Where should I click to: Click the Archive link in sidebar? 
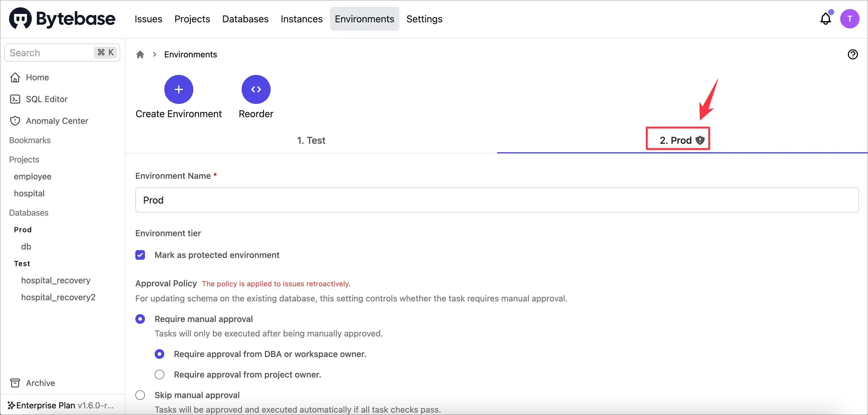(40, 383)
